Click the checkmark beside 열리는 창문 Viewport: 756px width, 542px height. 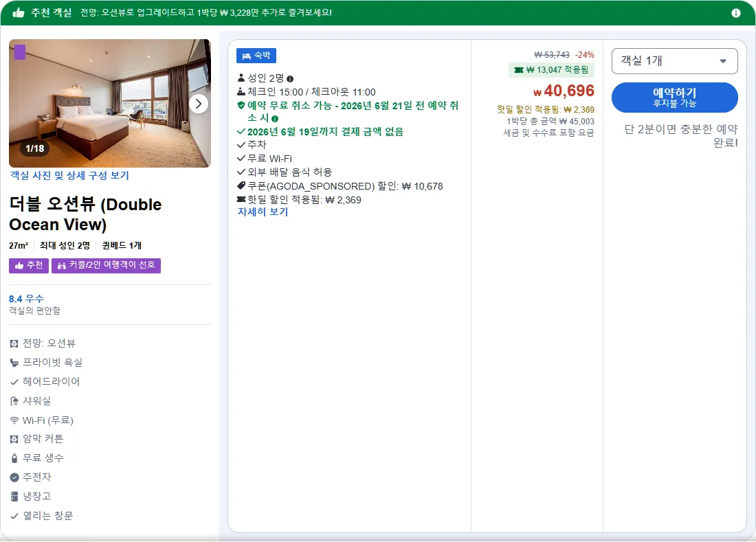(14, 516)
